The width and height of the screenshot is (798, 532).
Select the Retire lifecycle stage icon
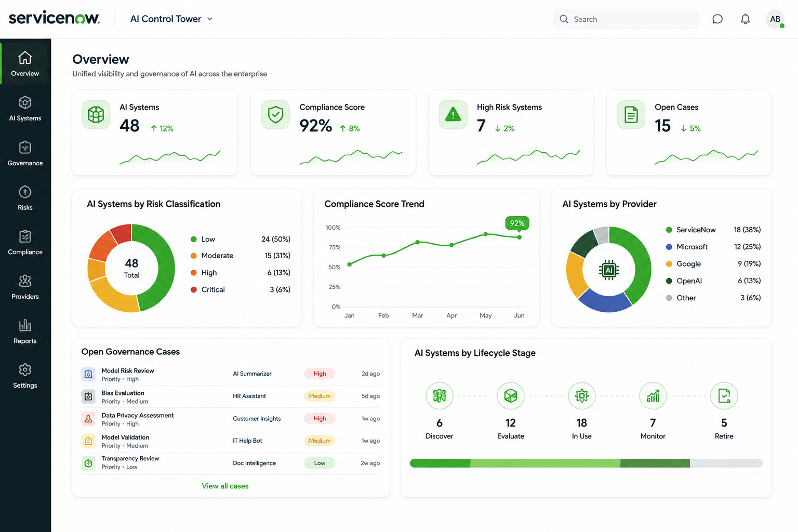(724, 396)
